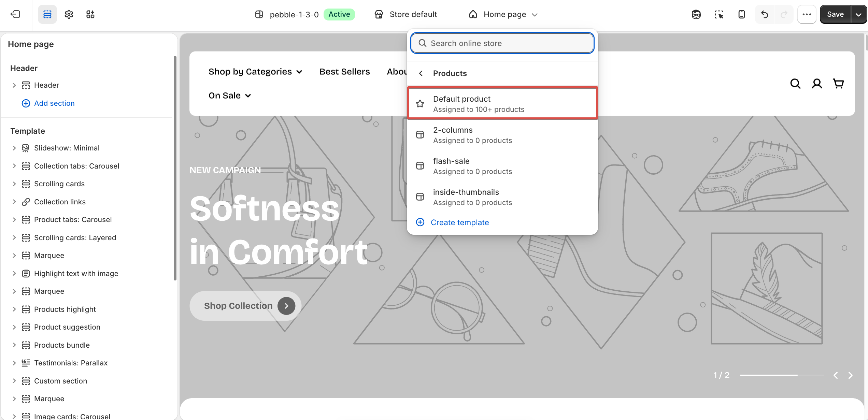Open theme settings gear icon
The width and height of the screenshot is (868, 420).
click(x=69, y=14)
